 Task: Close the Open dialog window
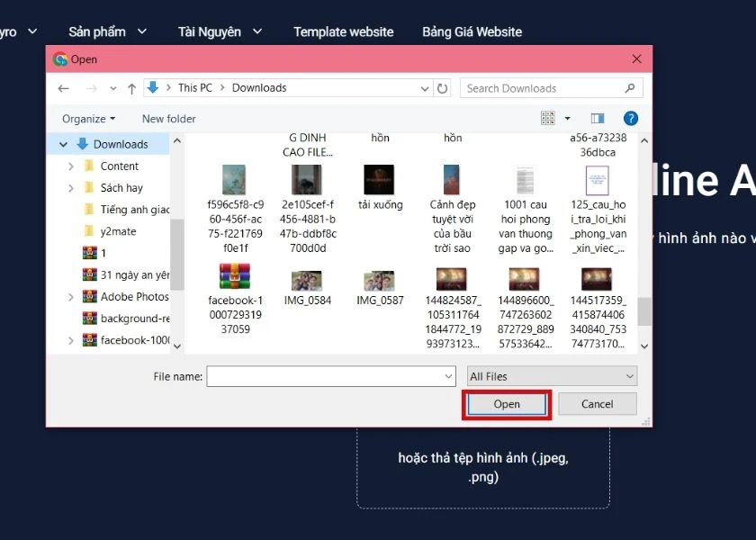tap(636, 58)
